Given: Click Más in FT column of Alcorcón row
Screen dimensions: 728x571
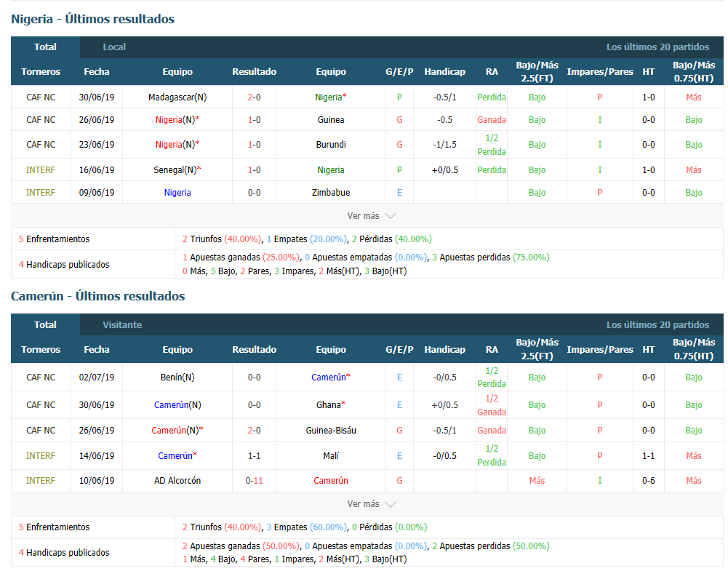Looking at the screenshot, I should [x=537, y=481].
